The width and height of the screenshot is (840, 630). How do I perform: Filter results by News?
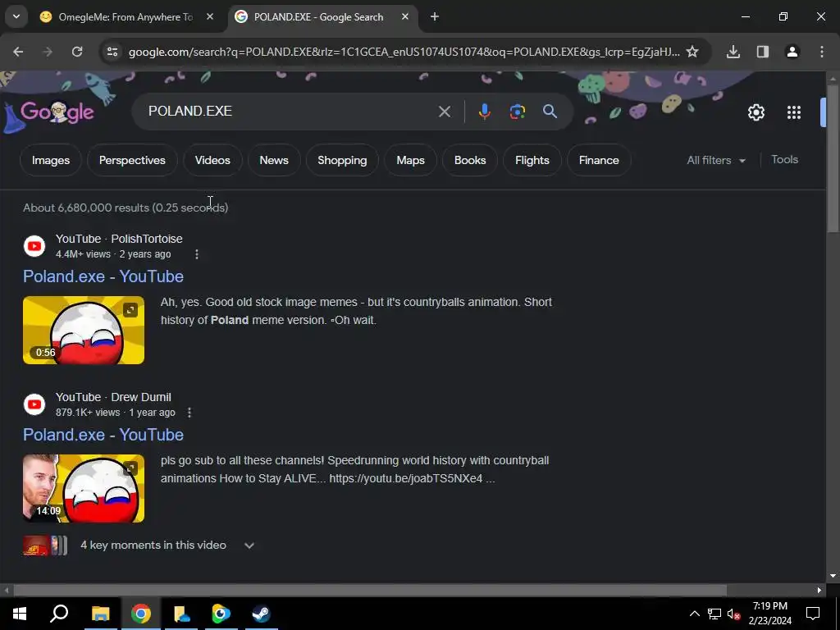pos(274,160)
